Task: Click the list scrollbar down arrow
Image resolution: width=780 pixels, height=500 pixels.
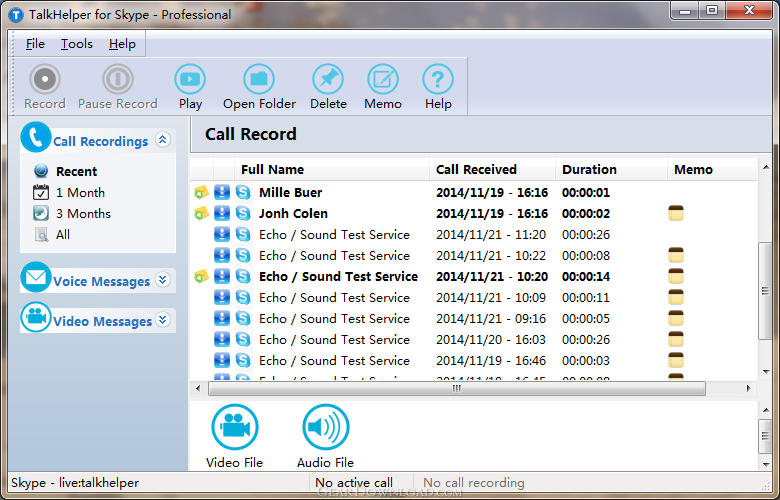Action: tap(766, 372)
